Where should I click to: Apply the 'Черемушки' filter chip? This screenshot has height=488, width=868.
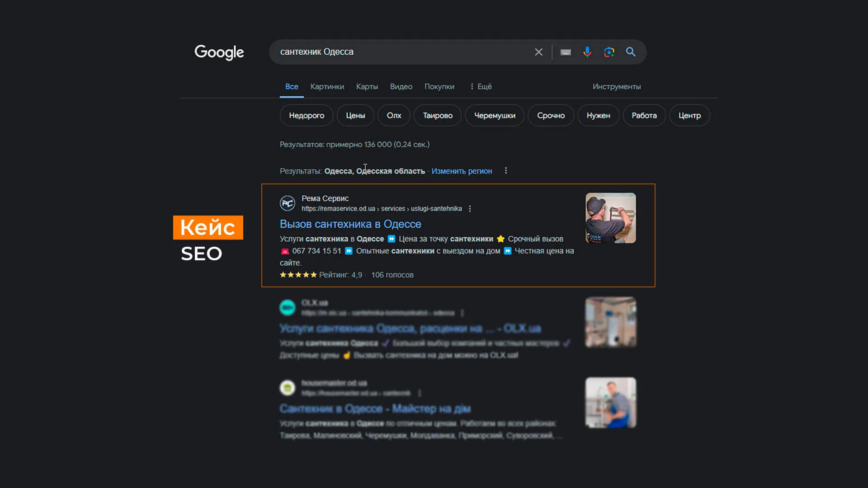tap(495, 116)
